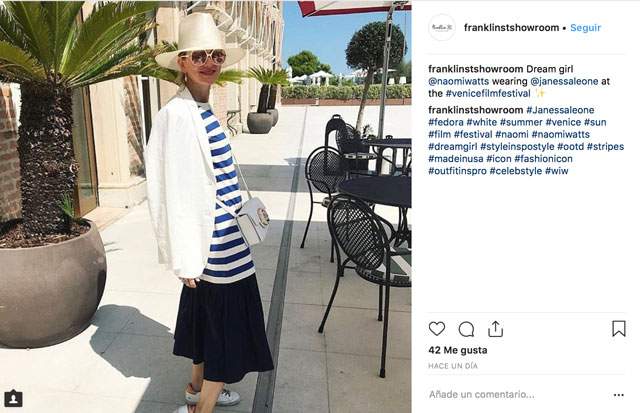This screenshot has width=640, height=413.
Task: Open the #celebstyle hashtag
Action: 516,171
